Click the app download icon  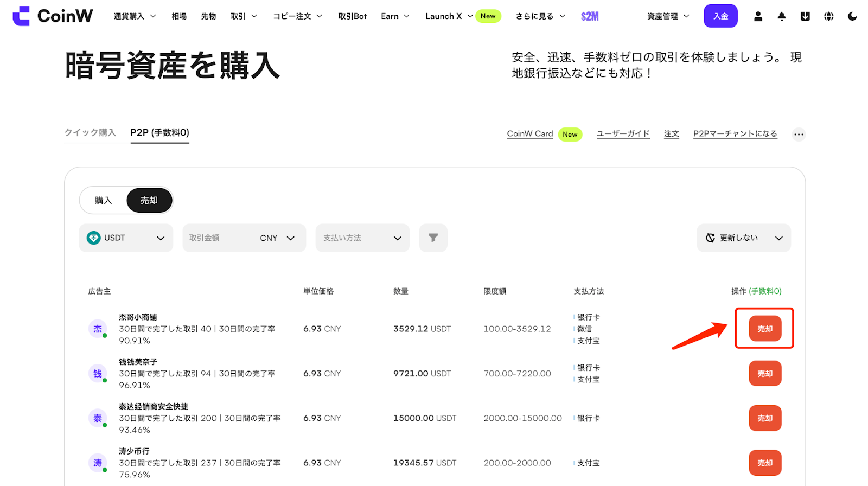coord(805,16)
